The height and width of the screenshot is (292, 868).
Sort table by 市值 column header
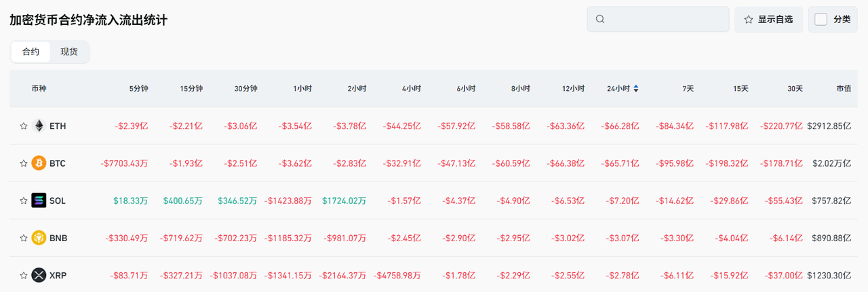pos(843,89)
